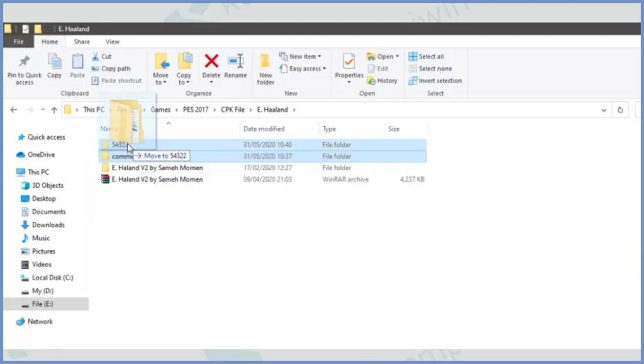Image resolution: width=644 pixels, height=364 pixels.
Task: Click the History icon in Open group
Action: pyautogui.click(x=371, y=81)
